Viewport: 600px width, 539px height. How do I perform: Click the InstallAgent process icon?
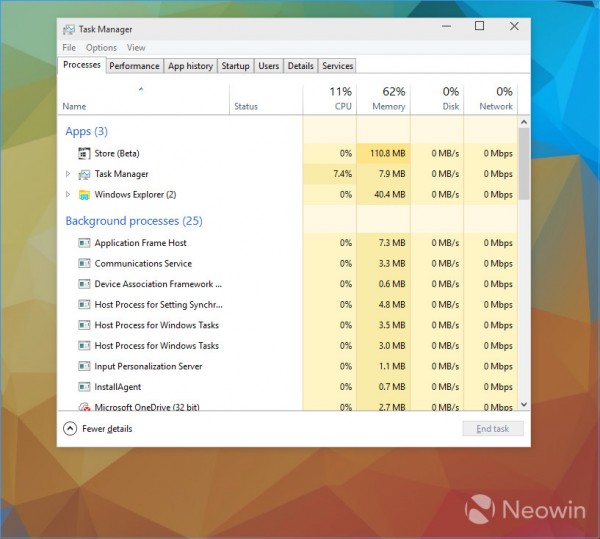click(x=84, y=387)
